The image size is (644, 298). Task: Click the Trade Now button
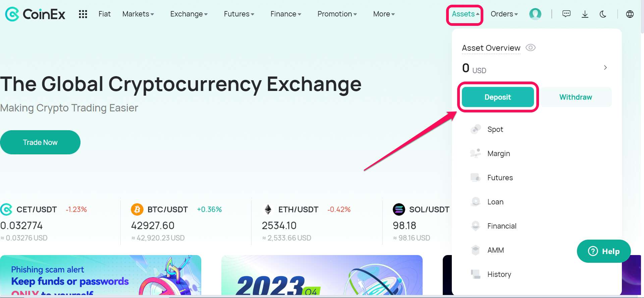click(x=40, y=142)
